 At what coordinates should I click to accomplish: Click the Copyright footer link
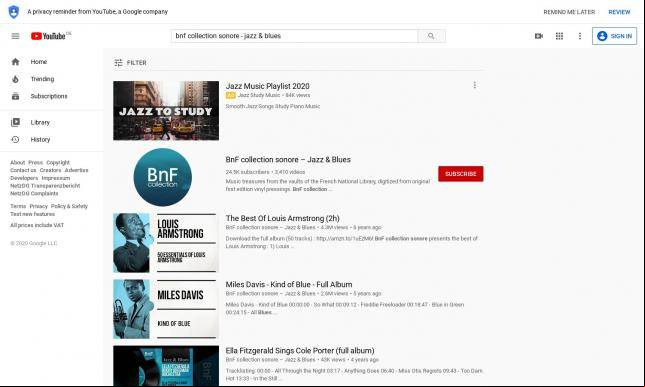click(x=58, y=163)
